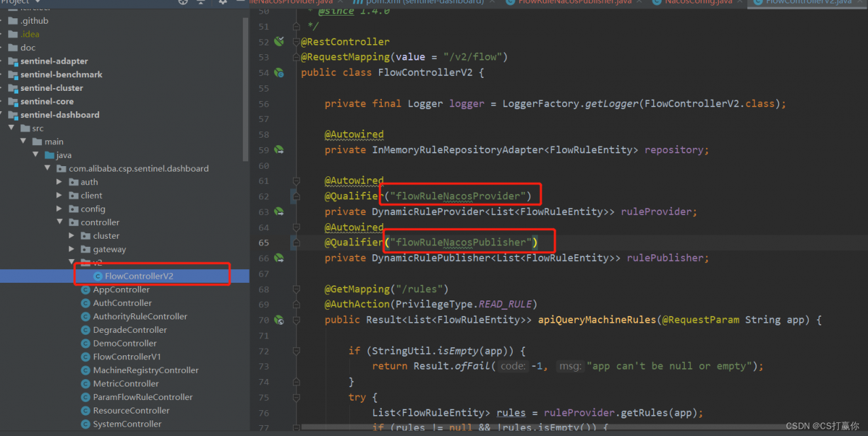Expand the config package
Viewport: 868px width, 436px height.
click(x=60, y=209)
